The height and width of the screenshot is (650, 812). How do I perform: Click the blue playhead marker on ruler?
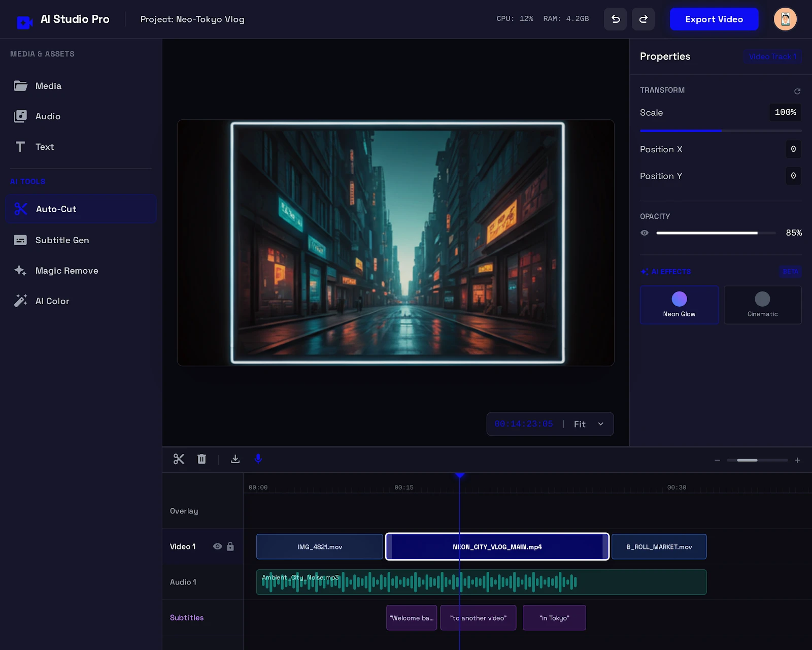point(460,475)
